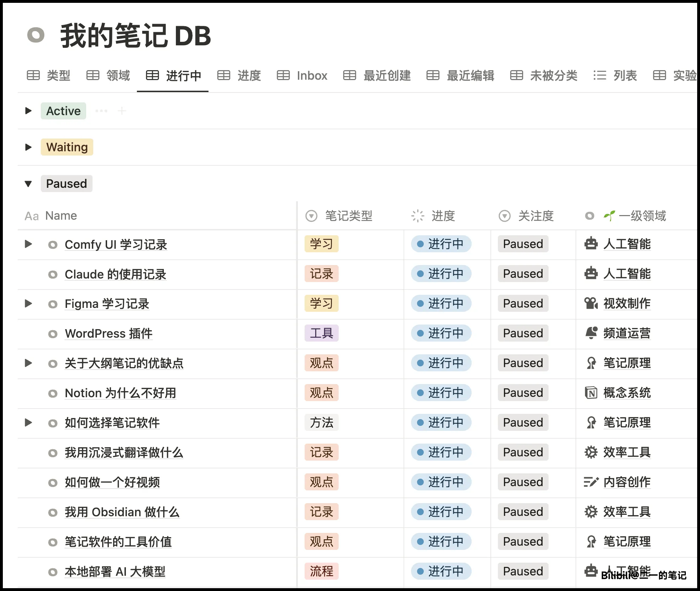Select the 进行中 view tab
The image size is (700, 591).
173,75
